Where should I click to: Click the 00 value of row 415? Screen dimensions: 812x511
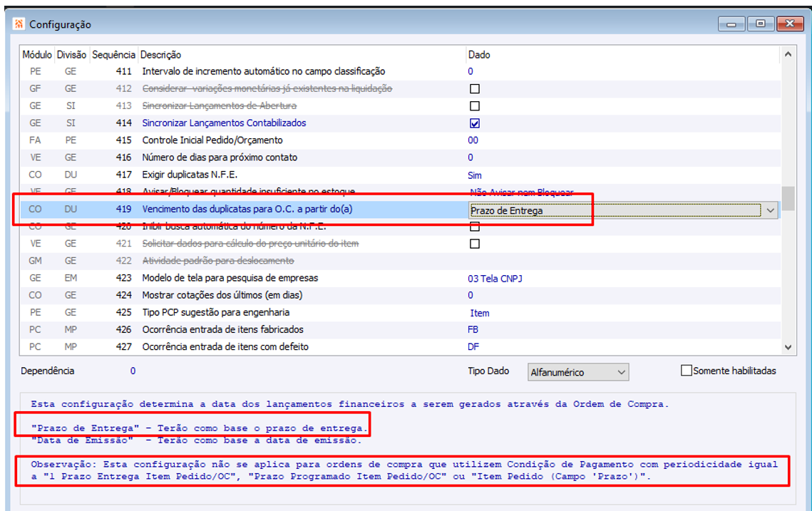(x=473, y=140)
